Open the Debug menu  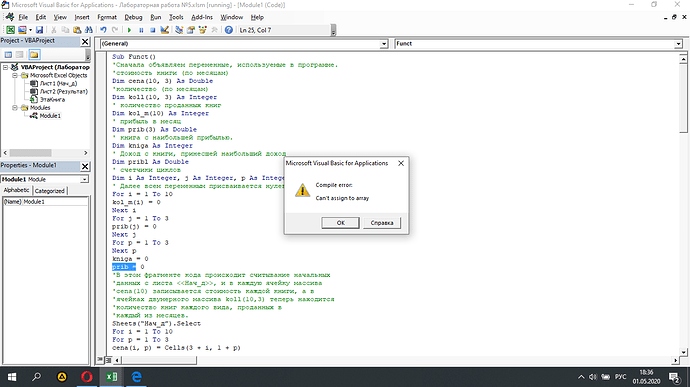tap(133, 17)
